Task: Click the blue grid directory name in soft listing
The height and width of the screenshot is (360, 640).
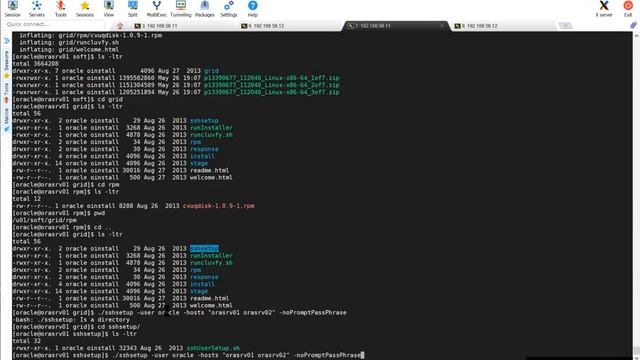Action: (x=211, y=71)
